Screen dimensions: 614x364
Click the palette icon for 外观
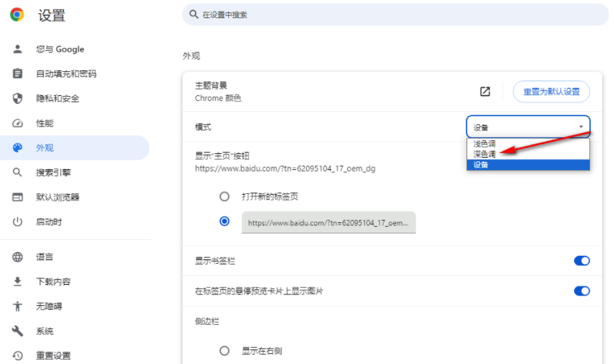pos(17,147)
